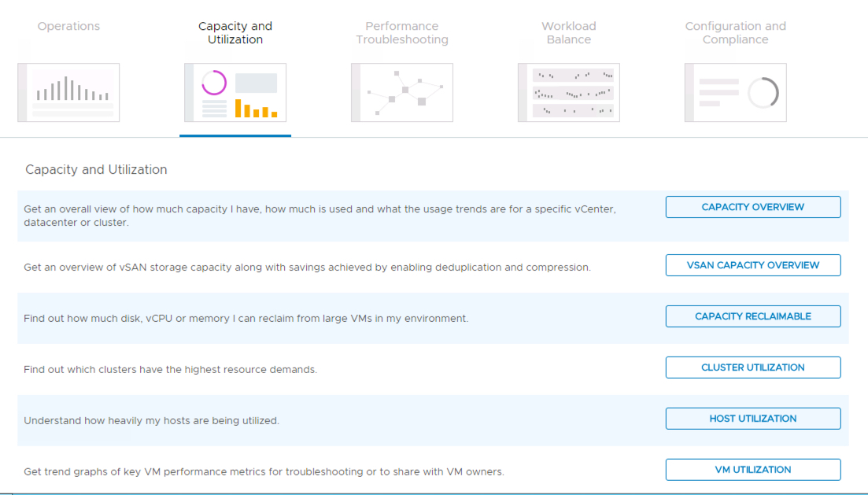Click the Configuration and Compliance ring icon
This screenshot has width=868, height=495.
point(736,93)
